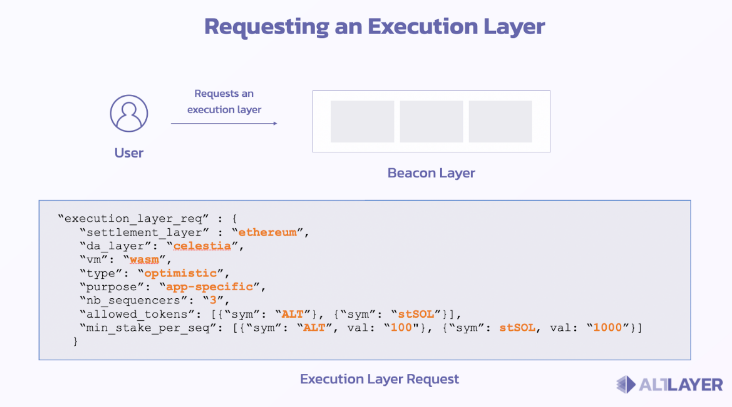
Task: Click the "type" key
Action: (100, 273)
